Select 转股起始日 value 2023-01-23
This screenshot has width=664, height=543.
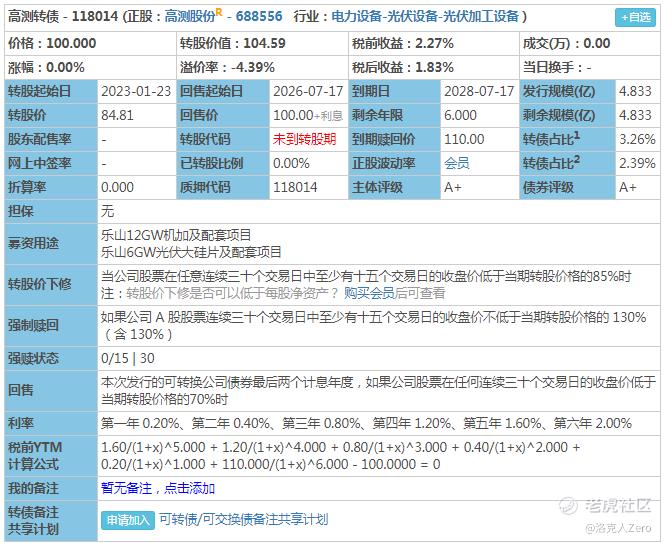136,91
